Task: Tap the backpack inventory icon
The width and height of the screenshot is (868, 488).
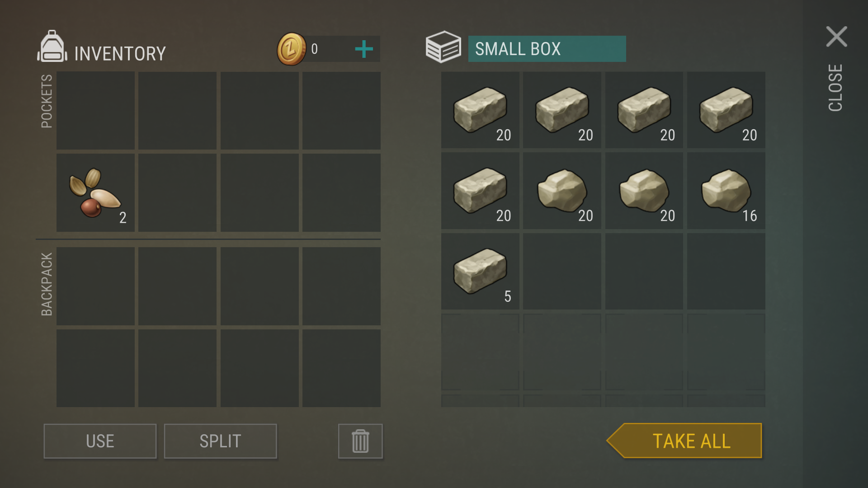Action: click(52, 46)
